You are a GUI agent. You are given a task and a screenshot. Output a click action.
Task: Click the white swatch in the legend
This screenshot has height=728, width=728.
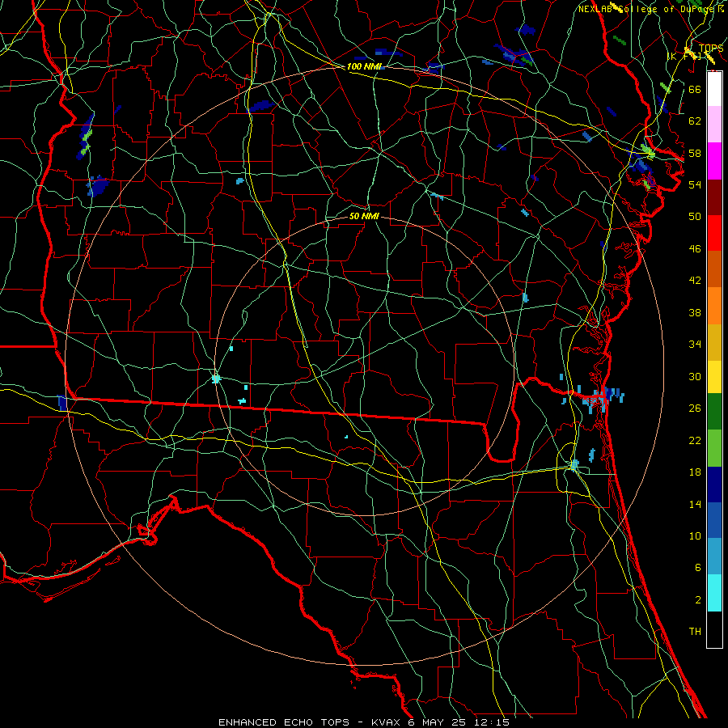click(x=714, y=89)
